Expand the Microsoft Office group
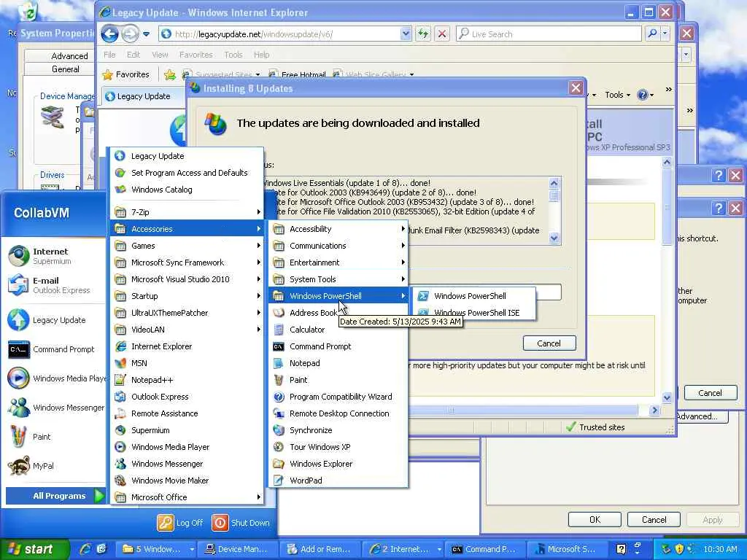The image size is (747, 560). (187, 497)
